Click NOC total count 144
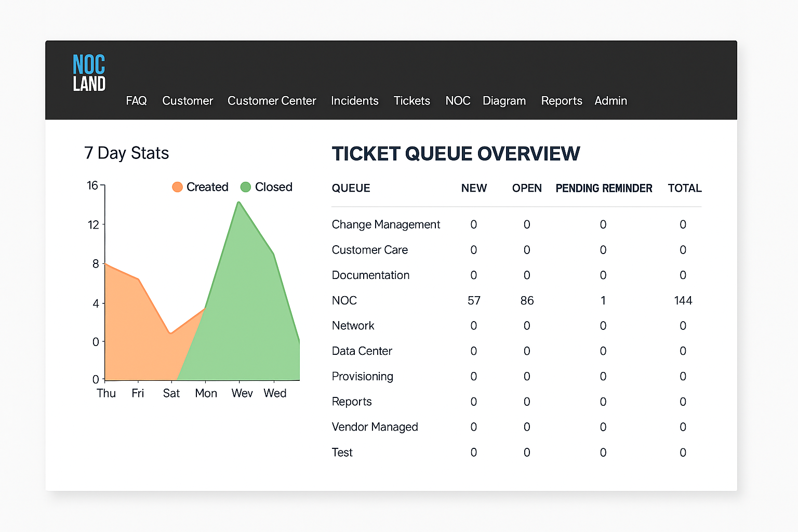Screen dimensions: 798x532 click(x=683, y=300)
